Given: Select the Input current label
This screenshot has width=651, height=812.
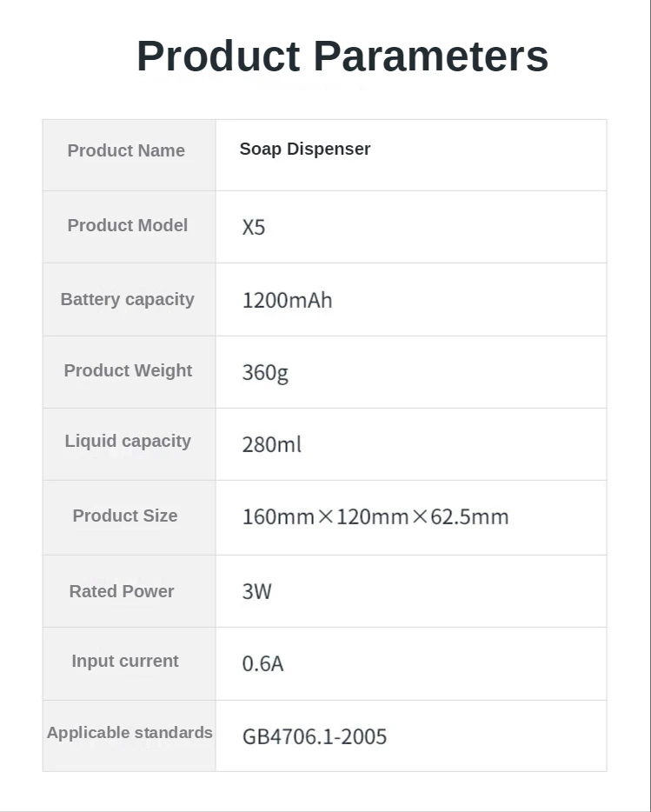Looking at the screenshot, I should pyautogui.click(x=125, y=661).
